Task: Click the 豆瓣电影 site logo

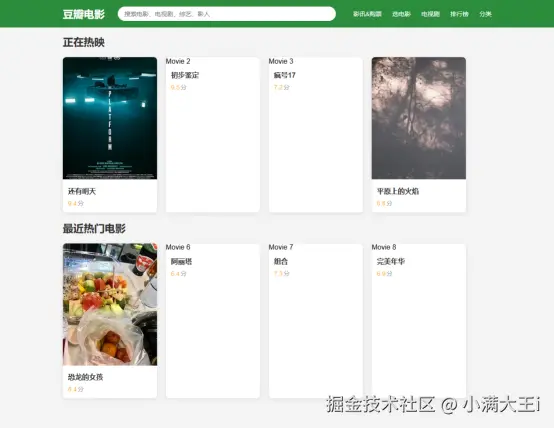Action: tap(84, 14)
